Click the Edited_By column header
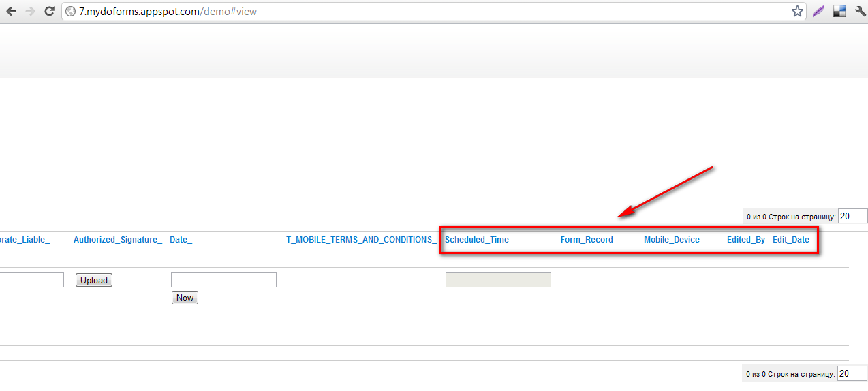This screenshot has height=391, width=868. (x=745, y=240)
